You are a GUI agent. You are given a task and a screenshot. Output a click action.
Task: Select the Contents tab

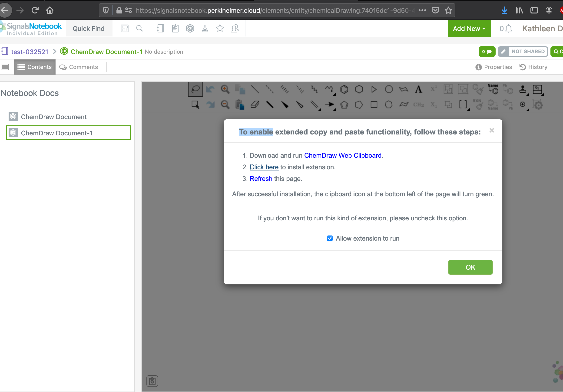pos(34,67)
